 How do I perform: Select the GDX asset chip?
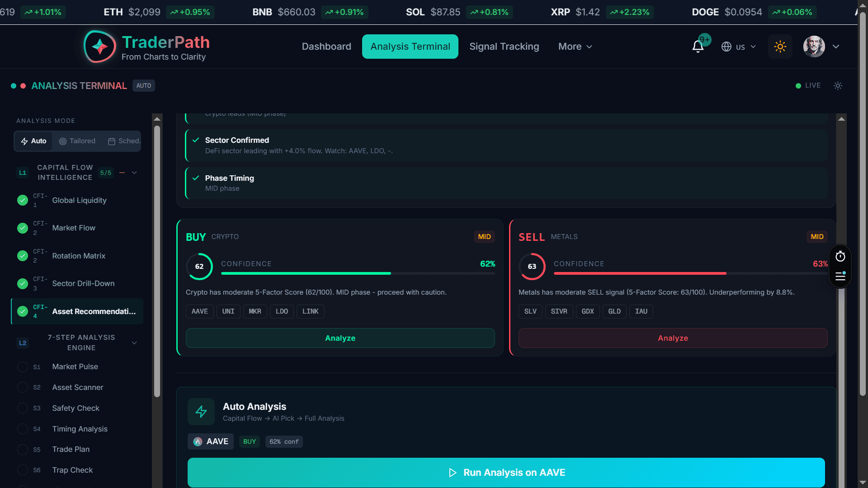pyautogui.click(x=588, y=311)
